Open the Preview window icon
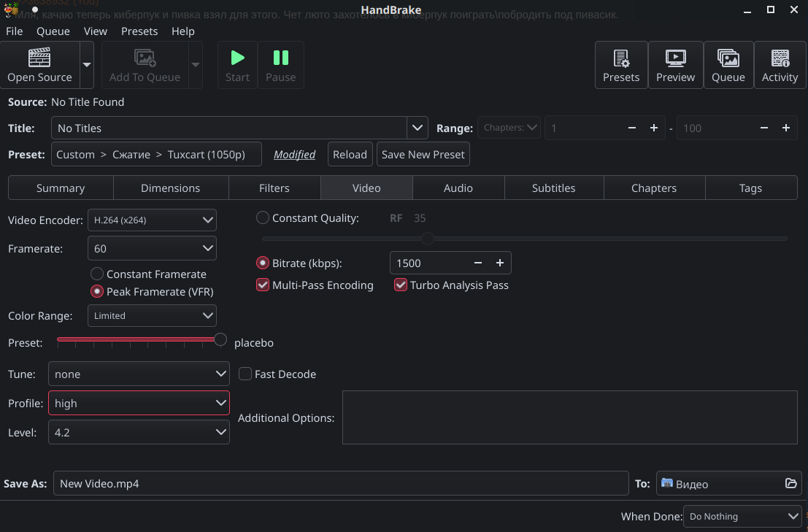Image resolution: width=808 pixels, height=532 pixels. 675,58
